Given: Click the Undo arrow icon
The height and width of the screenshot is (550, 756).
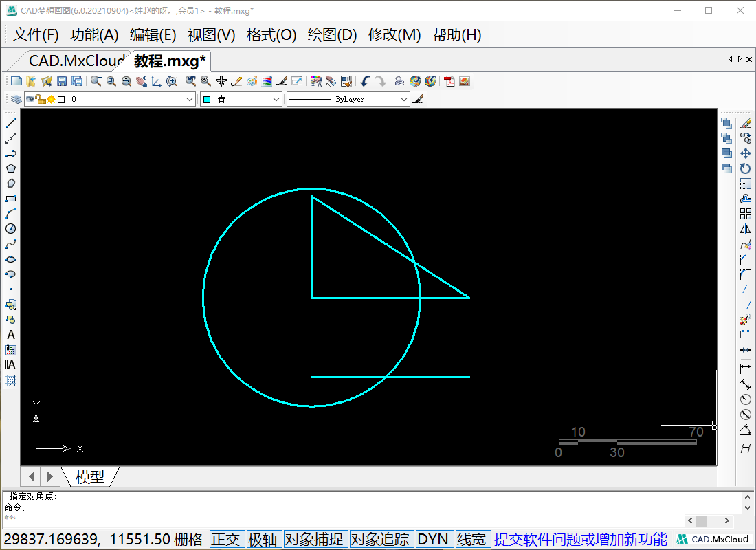Looking at the screenshot, I should [x=365, y=81].
